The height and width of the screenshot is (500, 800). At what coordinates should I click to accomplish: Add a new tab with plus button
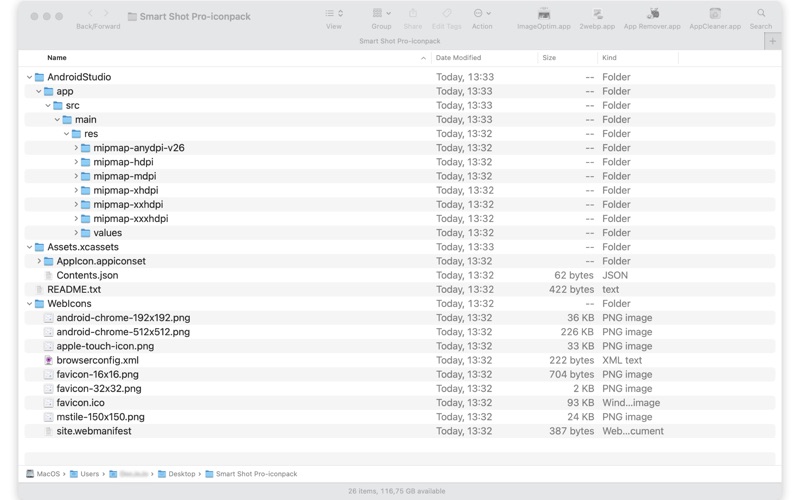point(772,41)
